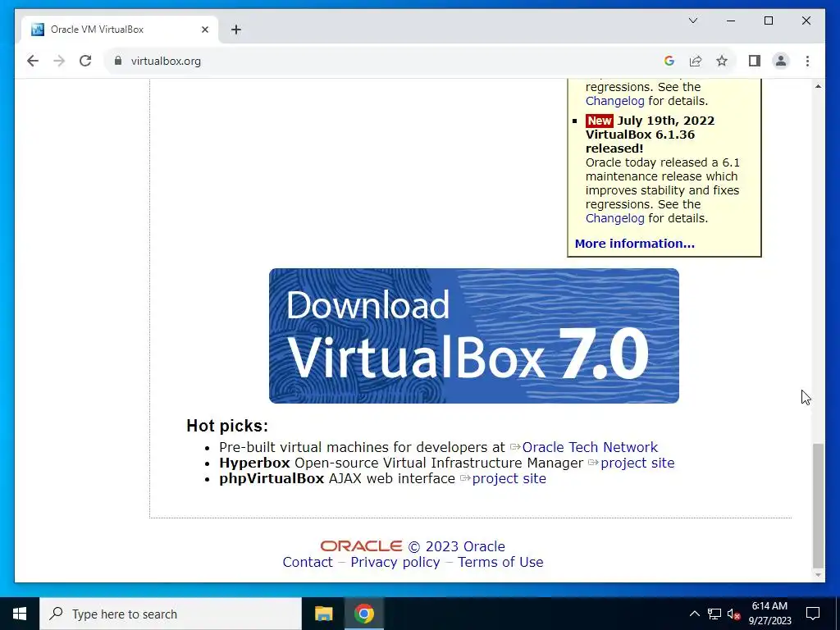Open Hyperbox project site link
The width and height of the screenshot is (840, 630).
tap(637, 463)
